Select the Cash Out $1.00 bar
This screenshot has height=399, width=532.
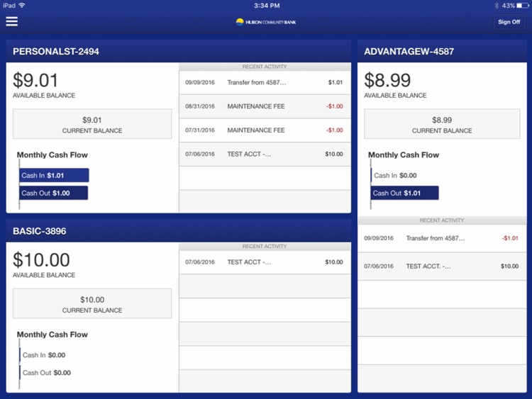54,193
